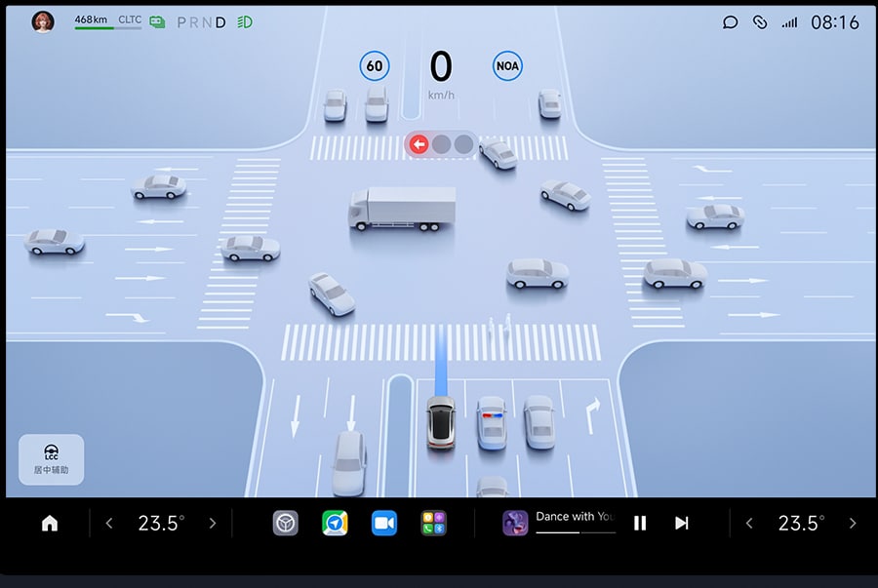Tap the green headlight indicator icon
878x588 pixels.
[x=245, y=21]
